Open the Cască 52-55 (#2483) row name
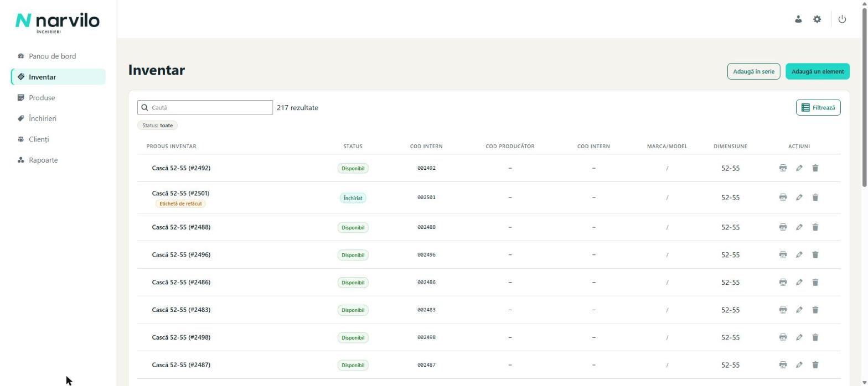Screen dimensions: 868x386 pos(181,310)
